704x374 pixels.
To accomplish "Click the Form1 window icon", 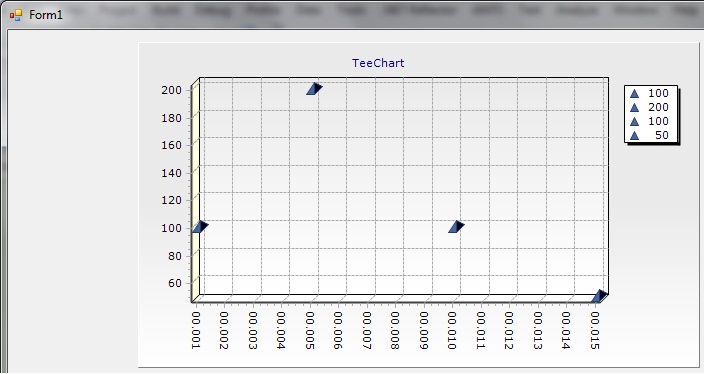I will pos(16,15).
